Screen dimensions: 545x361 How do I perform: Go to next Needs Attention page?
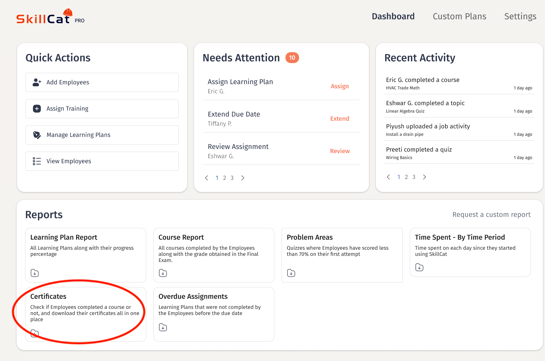[x=243, y=178]
